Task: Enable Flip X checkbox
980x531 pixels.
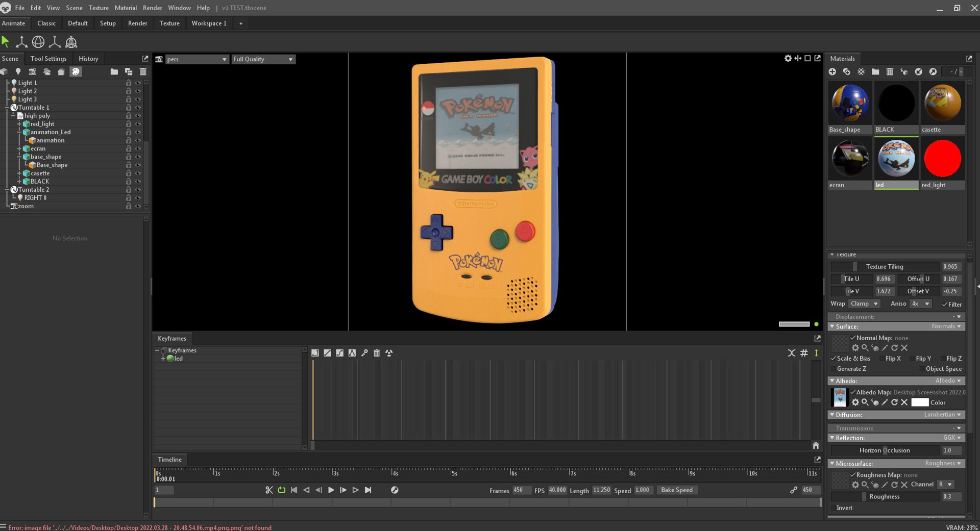Action: tap(881, 359)
